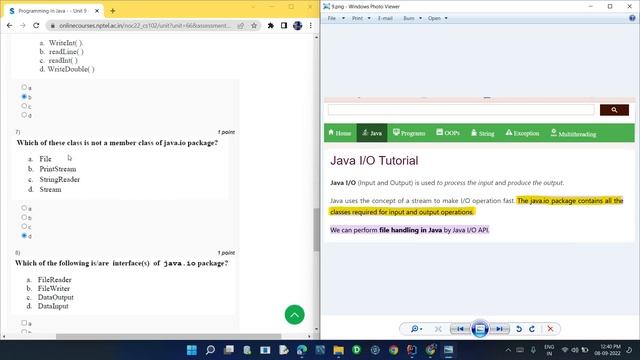The height and width of the screenshot is (360, 640).
Task: Open zoom control in Photo Viewer
Action: 416,329
